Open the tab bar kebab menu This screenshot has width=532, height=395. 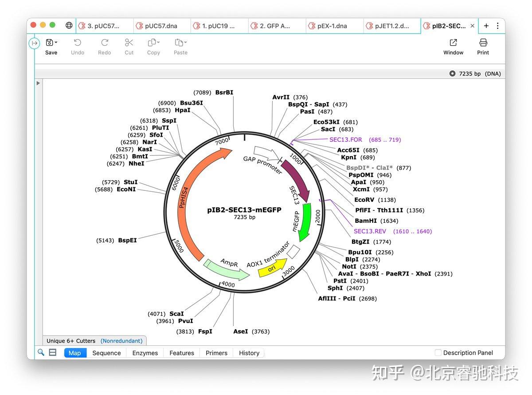[497, 26]
